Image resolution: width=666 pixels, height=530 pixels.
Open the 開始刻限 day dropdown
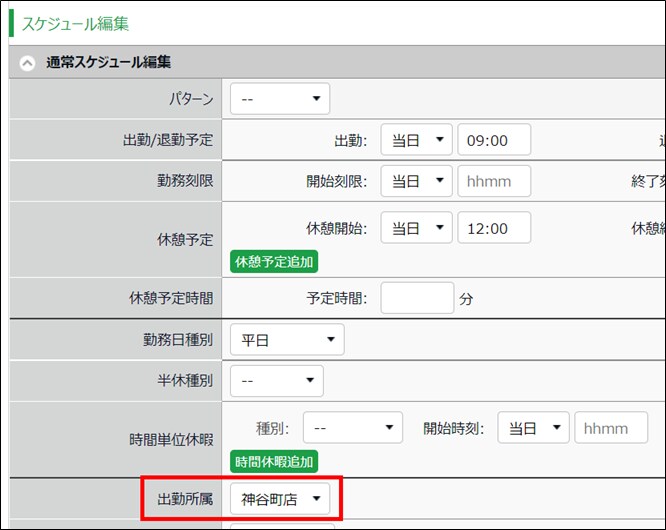[x=416, y=182]
